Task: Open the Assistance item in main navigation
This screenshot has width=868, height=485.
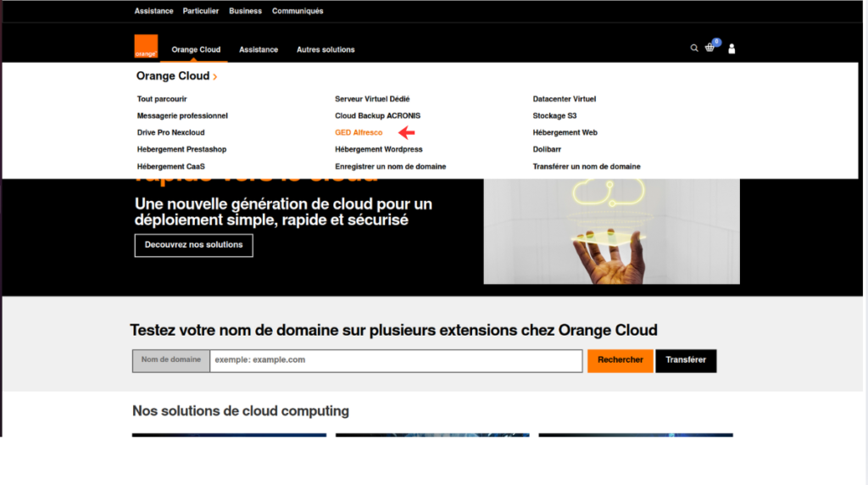Action: click(259, 50)
